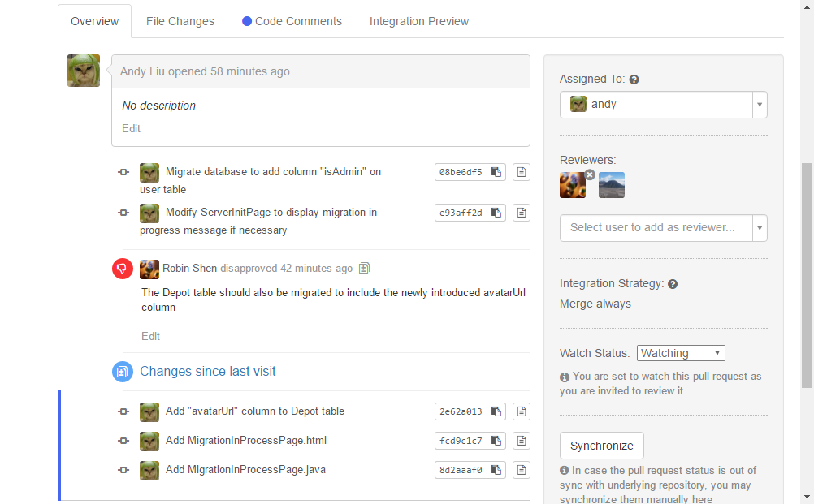Screen dimensions: 814x504
Task: Open 'Add MigrationInProcessPage.java' commit message
Action: (x=245, y=470)
